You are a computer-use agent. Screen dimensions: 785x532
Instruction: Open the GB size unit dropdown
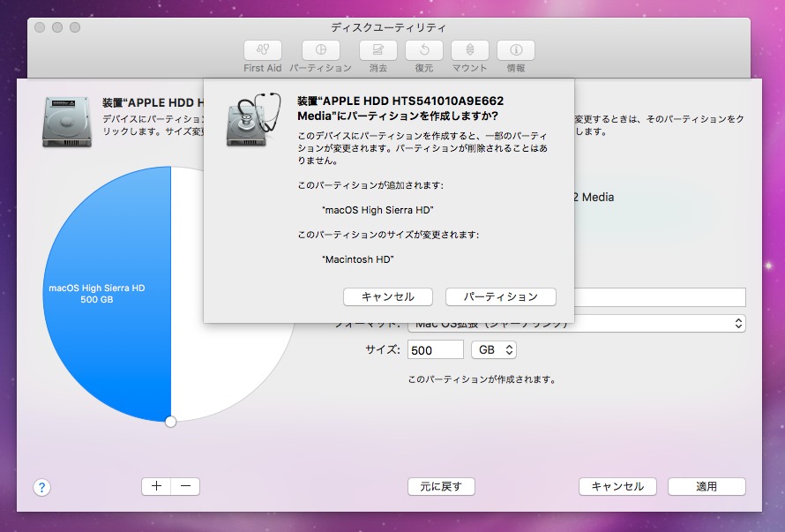coord(494,349)
